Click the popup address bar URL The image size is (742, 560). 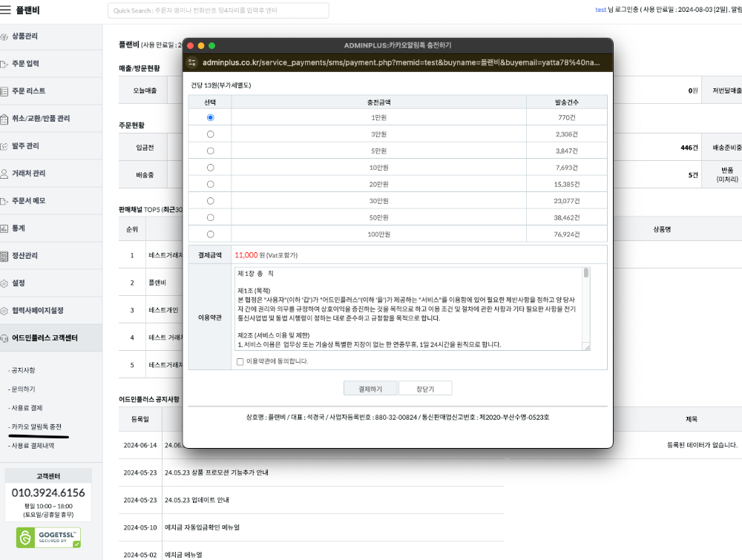401,62
